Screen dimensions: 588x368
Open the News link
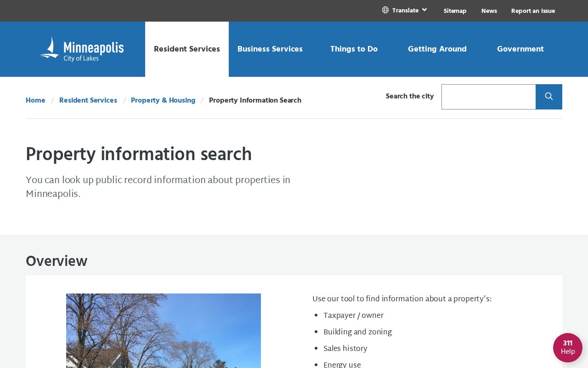(x=489, y=11)
